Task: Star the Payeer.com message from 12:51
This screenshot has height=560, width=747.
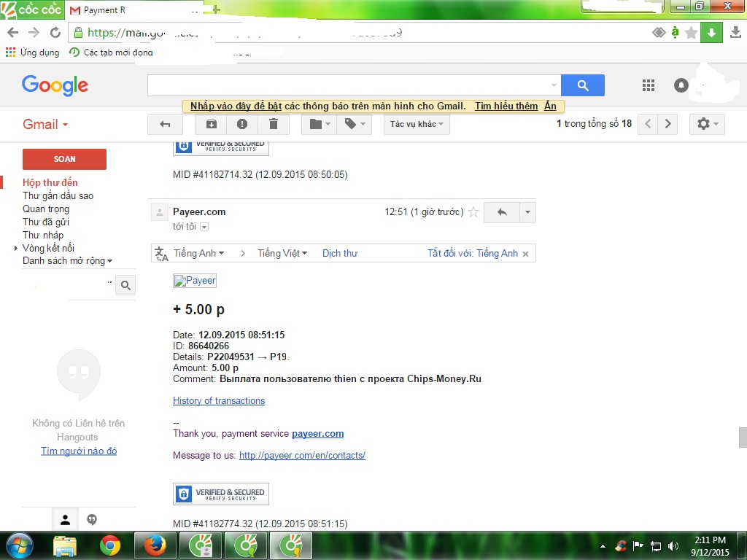Action: click(x=473, y=212)
